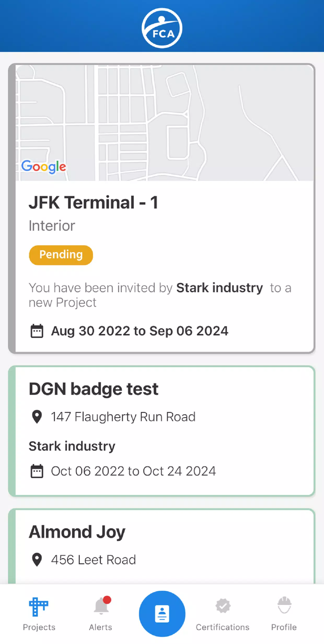
Task: Tap calendar icon next to Oct 06 2022
Action: tap(37, 471)
